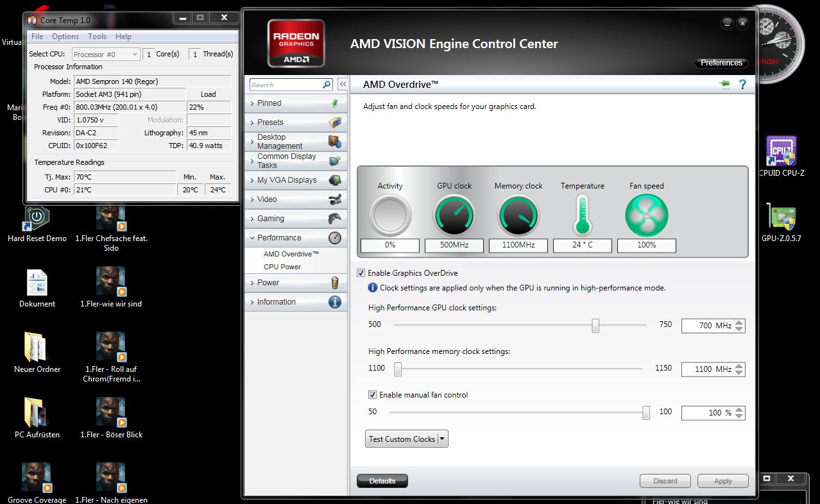Expand the Desktop Management section

click(252, 142)
